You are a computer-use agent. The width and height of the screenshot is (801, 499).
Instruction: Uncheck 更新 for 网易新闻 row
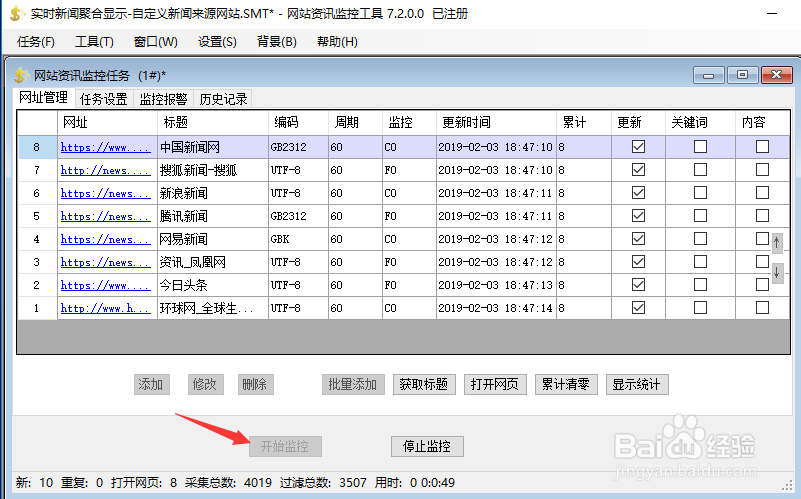point(638,239)
